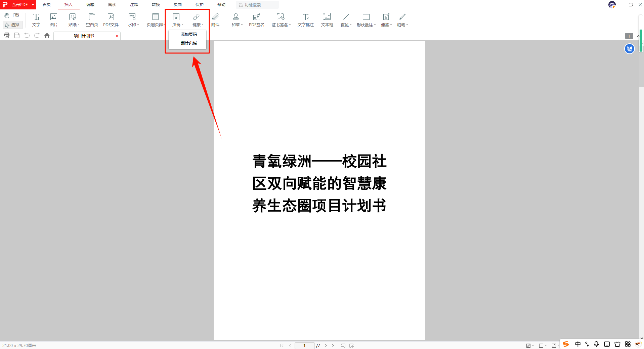Insert a blank page with 空白页
This screenshot has width=644, height=349.
click(x=92, y=19)
